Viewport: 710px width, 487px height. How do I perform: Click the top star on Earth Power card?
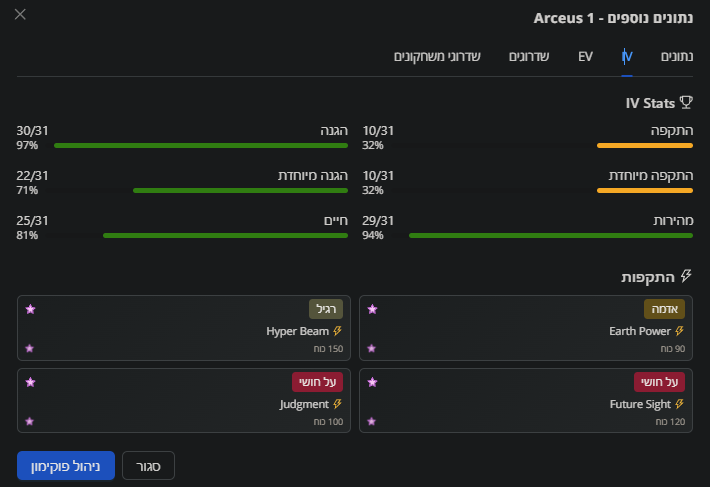click(372, 309)
